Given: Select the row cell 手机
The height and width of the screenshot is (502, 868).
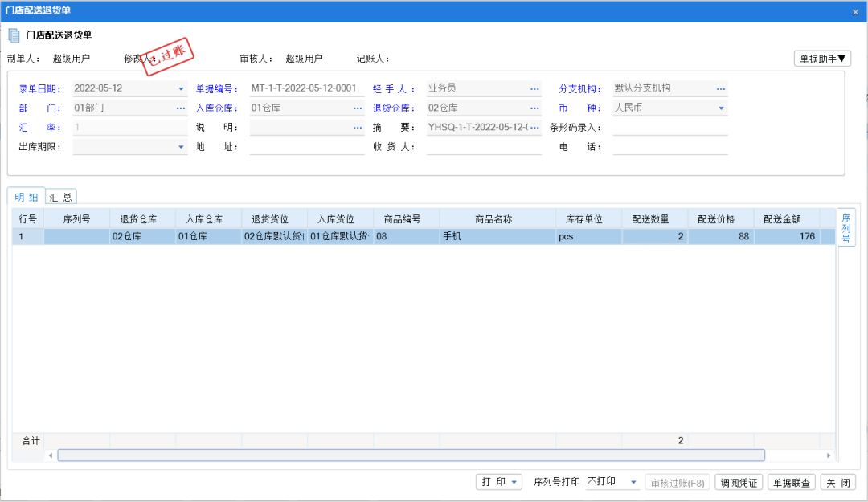Looking at the screenshot, I should (x=497, y=236).
